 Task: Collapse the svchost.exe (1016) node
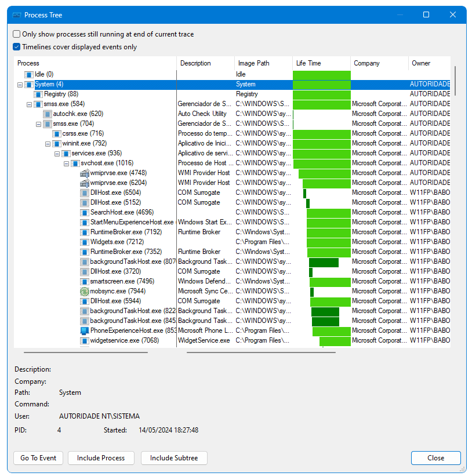point(66,164)
